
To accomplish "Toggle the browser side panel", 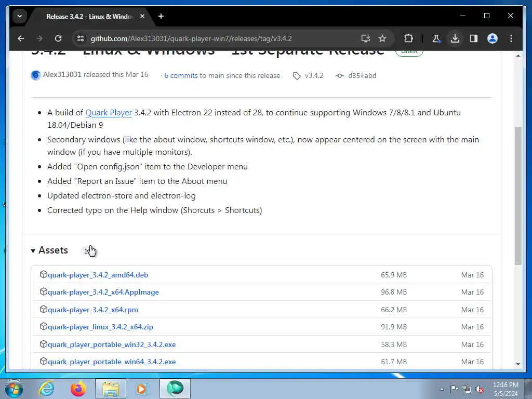I will tap(474, 38).
